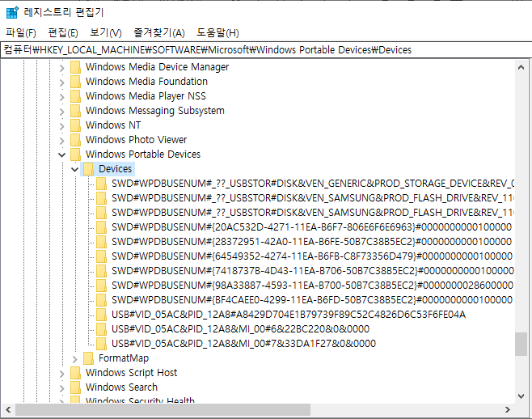This screenshot has width=532, height=419.
Task: Select Windows Media Device Manager key name
Action: click(157, 67)
